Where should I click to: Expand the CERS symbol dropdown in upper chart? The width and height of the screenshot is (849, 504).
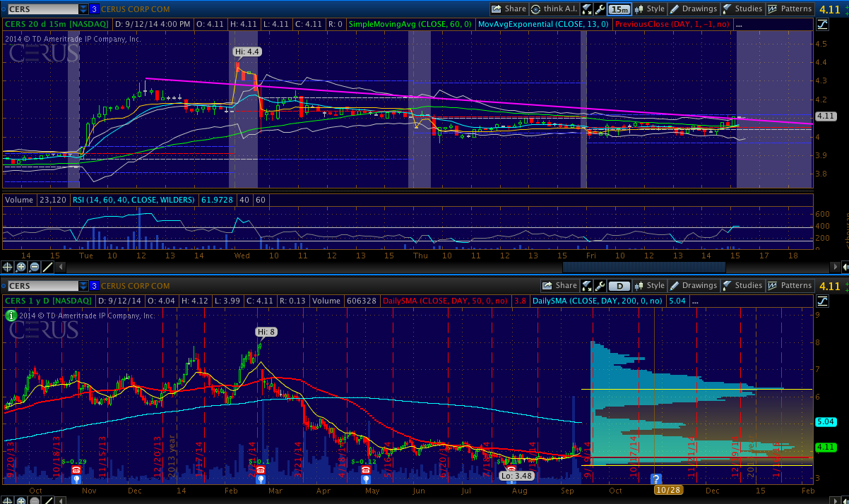pos(83,9)
